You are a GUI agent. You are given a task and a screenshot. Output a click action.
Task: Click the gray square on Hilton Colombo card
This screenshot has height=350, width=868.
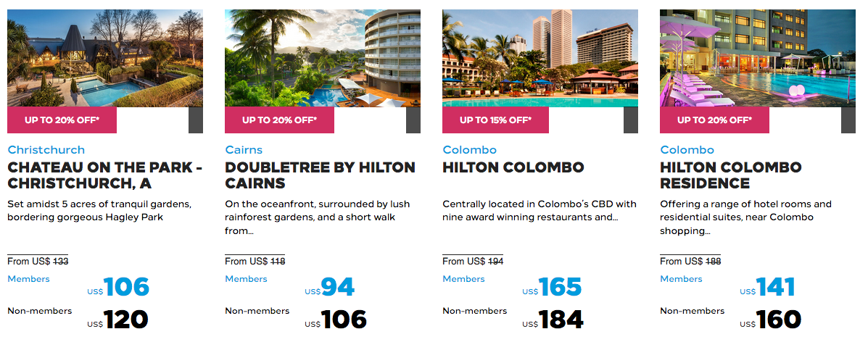631,120
